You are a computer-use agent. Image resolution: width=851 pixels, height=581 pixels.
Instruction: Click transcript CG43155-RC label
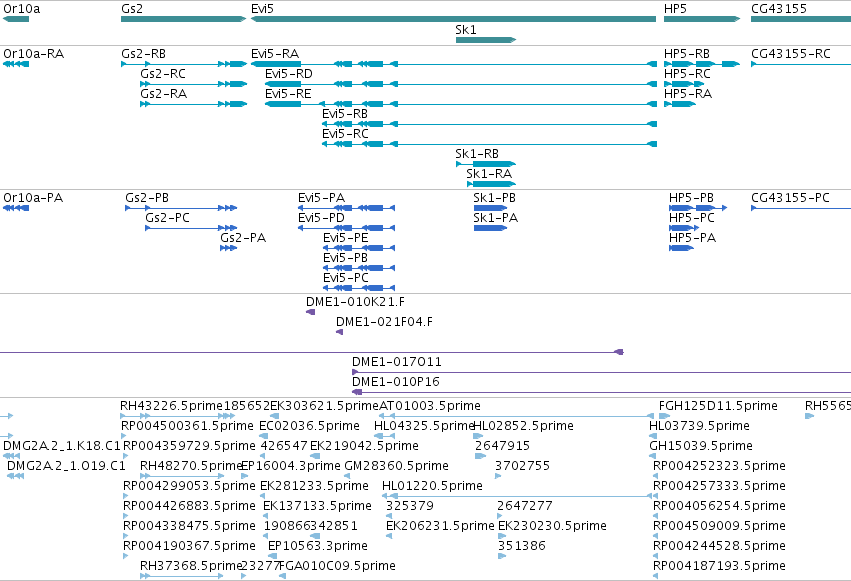pyautogui.click(x=791, y=54)
